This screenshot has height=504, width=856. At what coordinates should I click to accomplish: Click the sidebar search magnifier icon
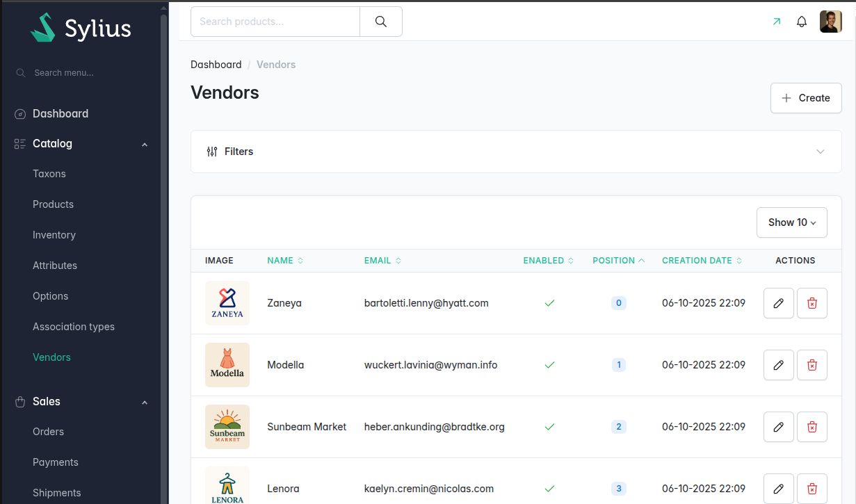click(x=21, y=73)
